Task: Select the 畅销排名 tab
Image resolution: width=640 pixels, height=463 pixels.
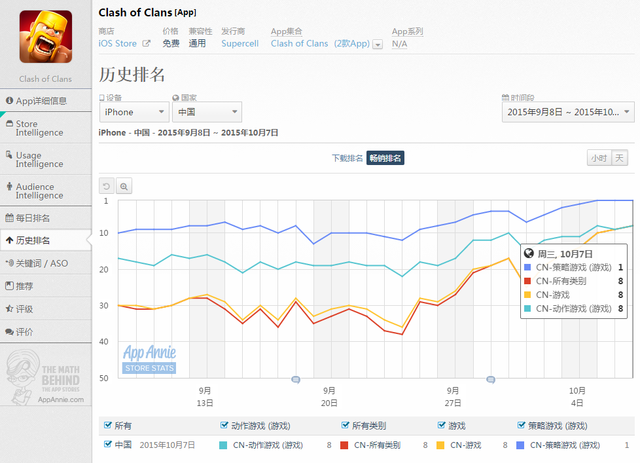Action: click(385, 158)
